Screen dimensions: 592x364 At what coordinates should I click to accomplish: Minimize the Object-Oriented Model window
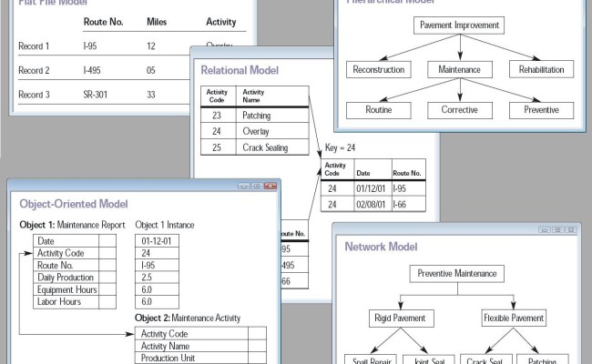244,186
